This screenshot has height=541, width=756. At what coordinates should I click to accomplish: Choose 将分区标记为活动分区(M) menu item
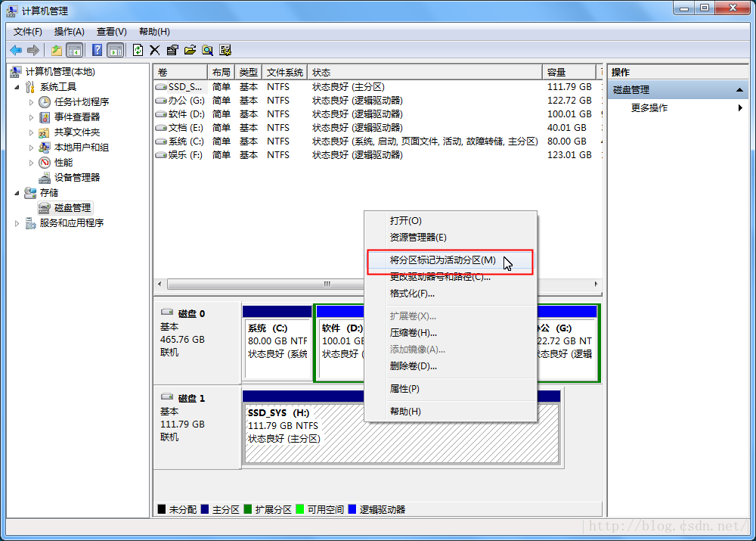[x=451, y=260]
